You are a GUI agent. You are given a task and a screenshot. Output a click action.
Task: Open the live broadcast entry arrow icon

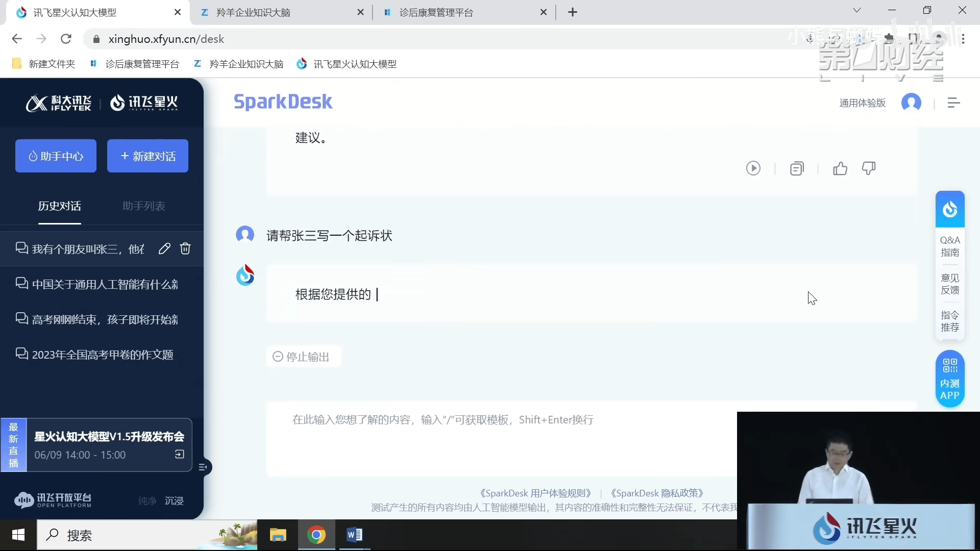[x=180, y=454]
